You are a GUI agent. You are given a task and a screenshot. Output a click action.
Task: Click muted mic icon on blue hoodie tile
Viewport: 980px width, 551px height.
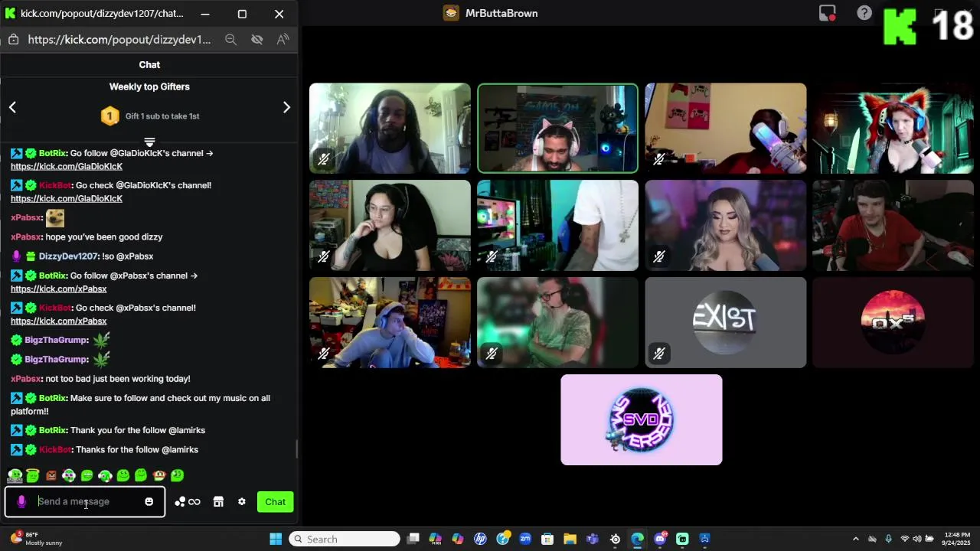pyautogui.click(x=324, y=353)
